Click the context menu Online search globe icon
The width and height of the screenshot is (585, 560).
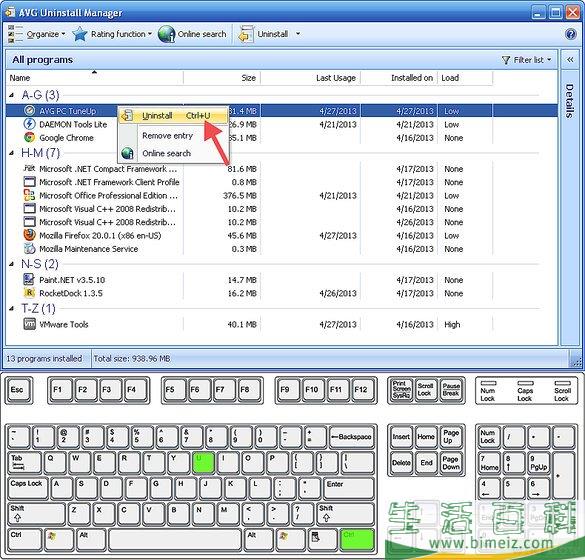(128, 153)
